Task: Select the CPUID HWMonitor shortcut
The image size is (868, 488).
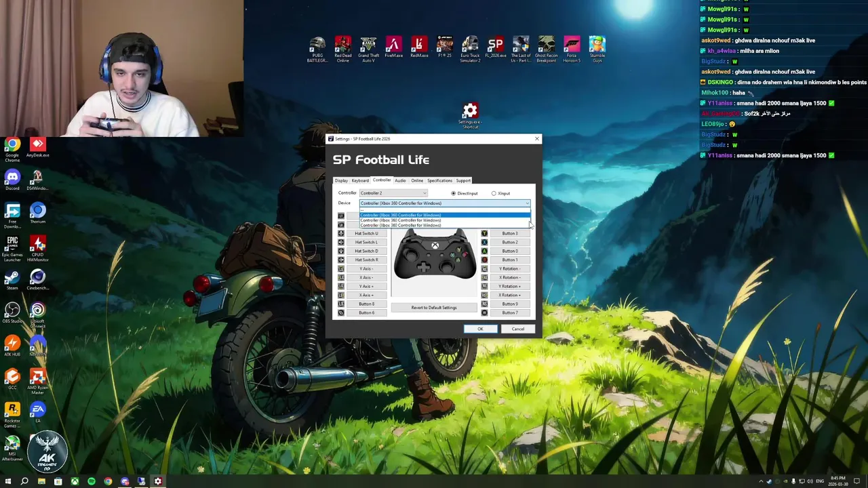Action: (37, 249)
